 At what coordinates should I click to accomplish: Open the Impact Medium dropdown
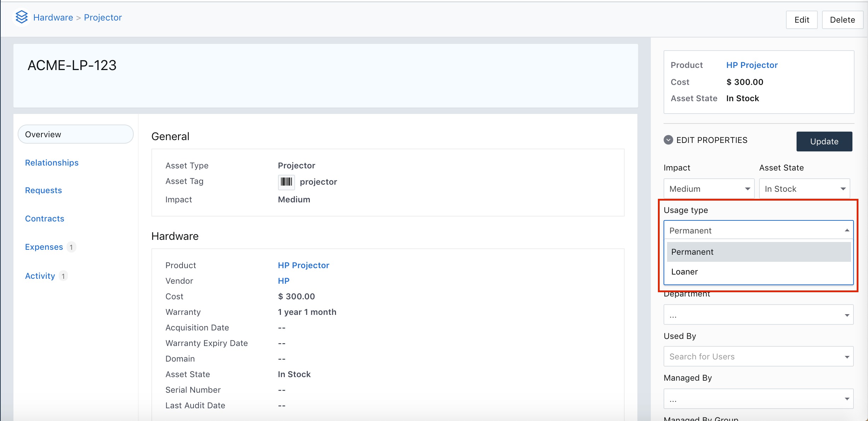coord(709,189)
